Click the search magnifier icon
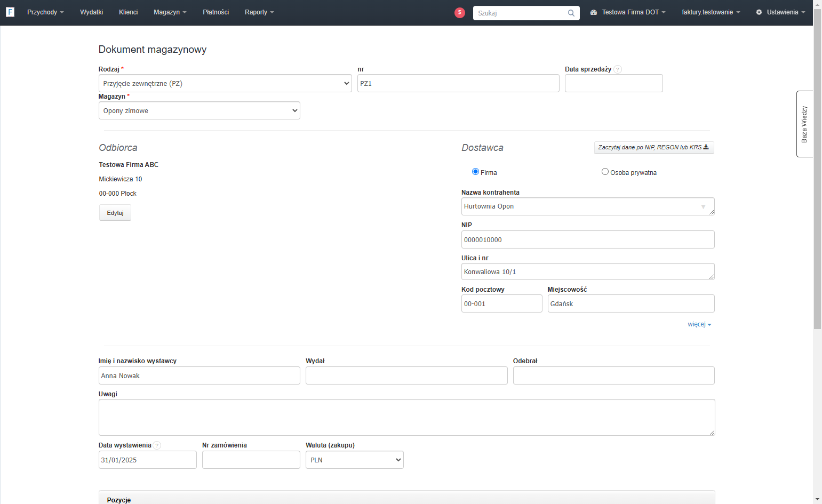 pos(571,13)
